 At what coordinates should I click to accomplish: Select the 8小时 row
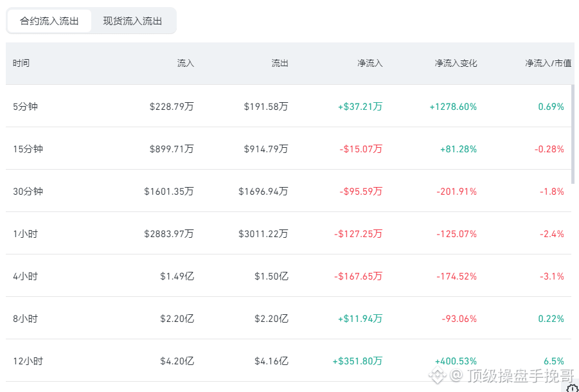(289, 318)
